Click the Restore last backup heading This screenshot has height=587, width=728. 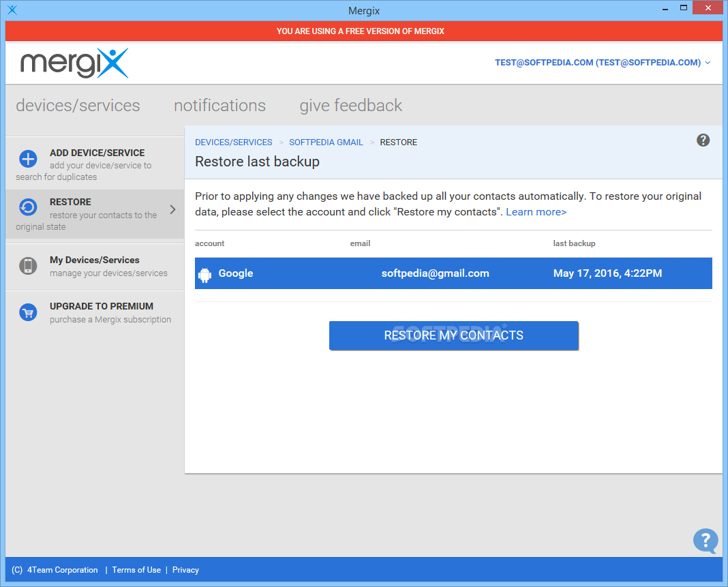click(257, 162)
